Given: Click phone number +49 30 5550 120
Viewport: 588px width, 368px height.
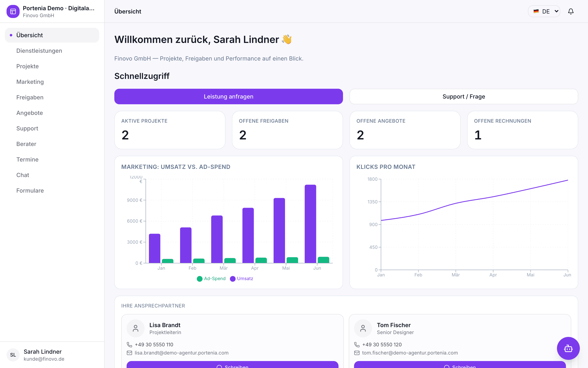Looking at the screenshot, I should coord(382,345).
